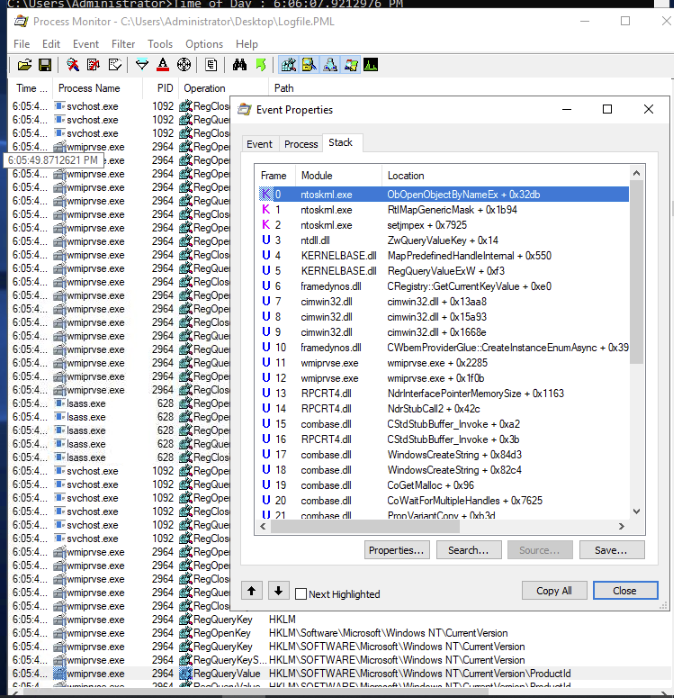Select frame 20 CoWaitForMultipleHandles row
Image resolution: width=674 pixels, height=698 pixels.
443,500
